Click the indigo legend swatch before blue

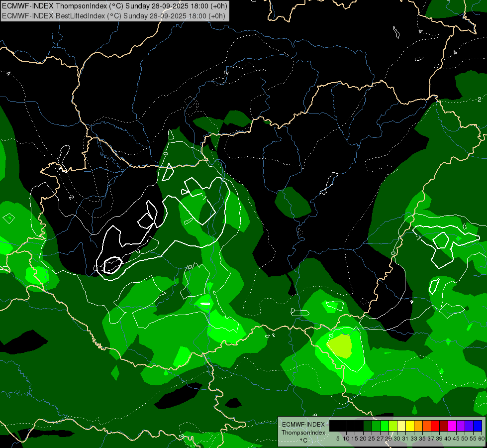[x=469, y=426]
